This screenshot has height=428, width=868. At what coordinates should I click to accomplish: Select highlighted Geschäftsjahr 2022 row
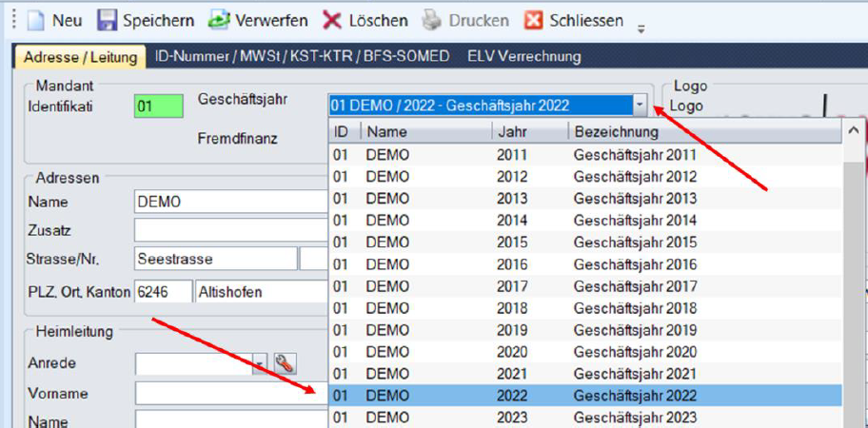(x=585, y=396)
